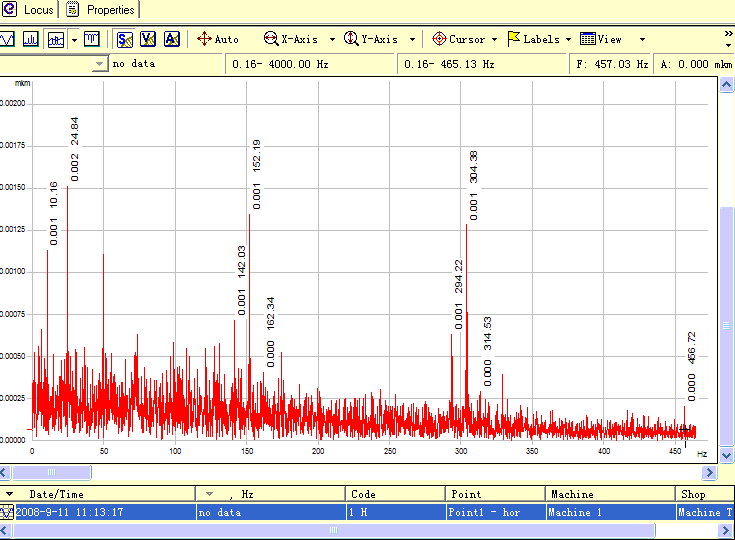Click the '0.16- 465.13 Hz' range field
The height and width of the screenshot is (540, 735).
(x=481, y=64)
